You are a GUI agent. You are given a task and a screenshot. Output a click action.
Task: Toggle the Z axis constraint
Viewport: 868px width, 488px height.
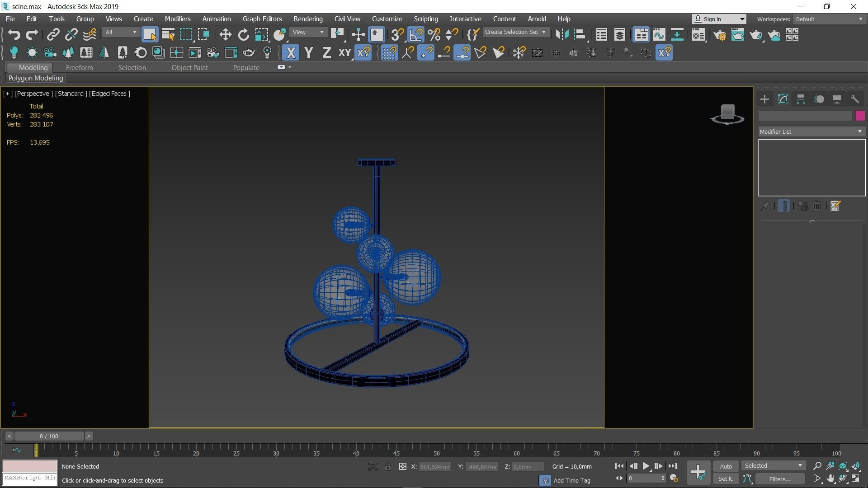click(326, 53)
